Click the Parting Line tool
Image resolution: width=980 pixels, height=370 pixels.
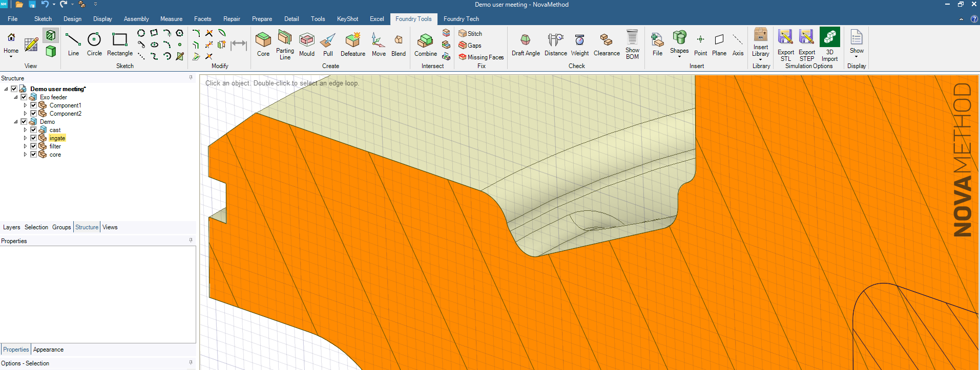point(285,44)
